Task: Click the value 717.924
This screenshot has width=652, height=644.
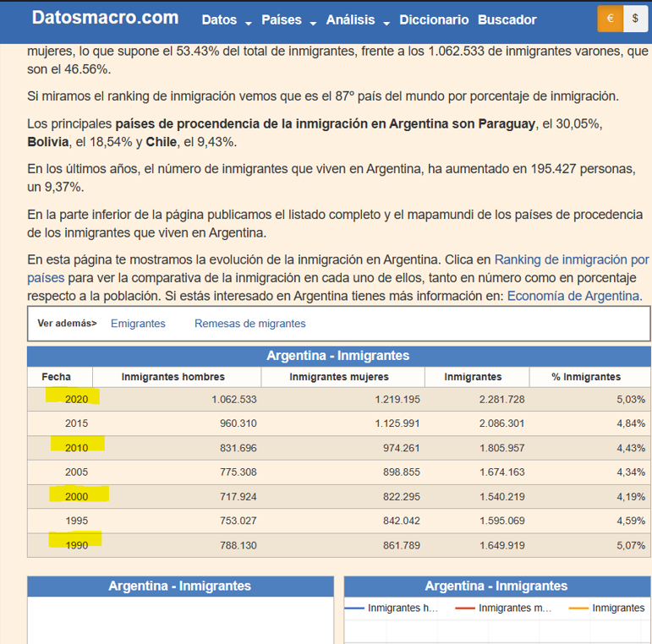Action: coord(238,496)
